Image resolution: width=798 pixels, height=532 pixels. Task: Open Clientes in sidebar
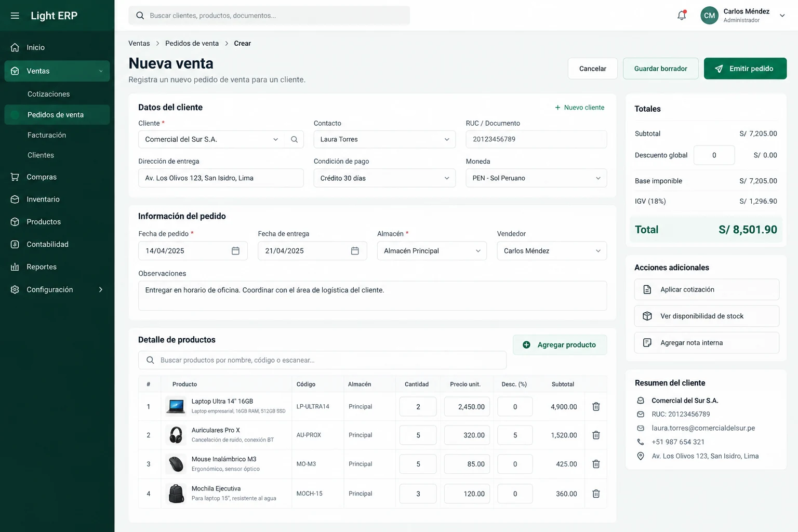(x=41, y=155)
